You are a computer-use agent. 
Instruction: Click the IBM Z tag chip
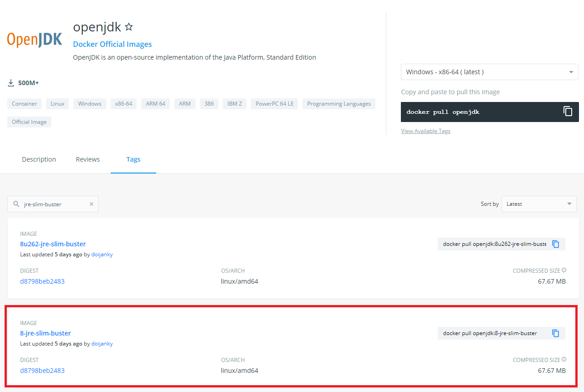point(235,104)
